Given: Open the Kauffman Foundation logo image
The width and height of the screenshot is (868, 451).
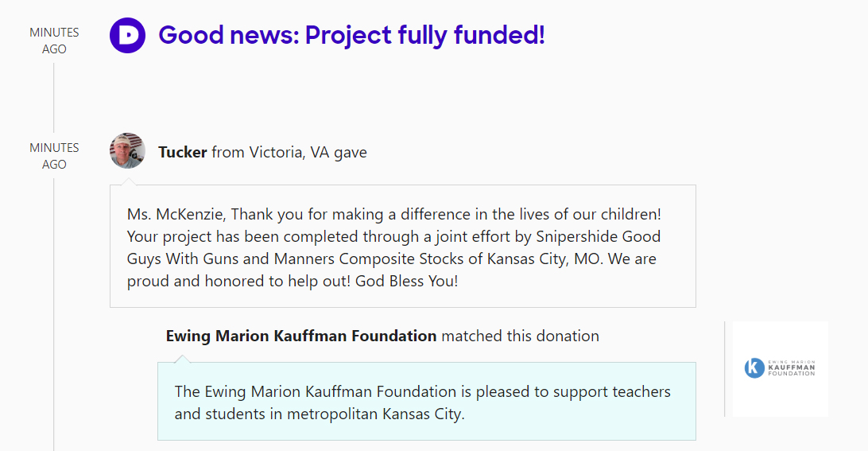Looking at the screenshot, I should 780,368.
